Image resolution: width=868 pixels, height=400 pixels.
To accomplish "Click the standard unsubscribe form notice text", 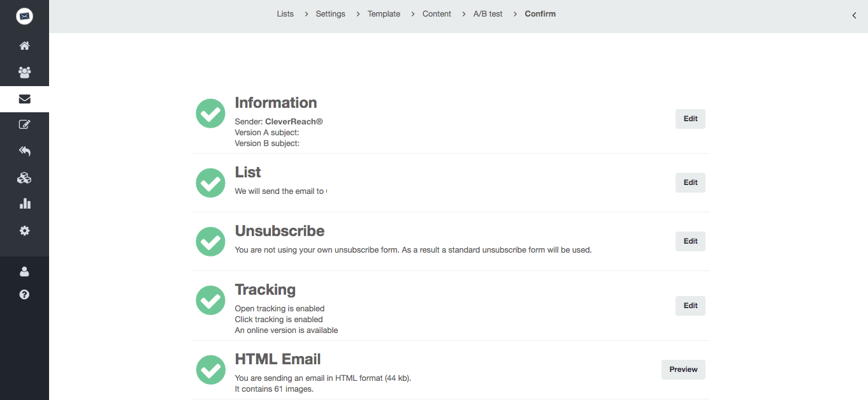I will tap(413, 250).
